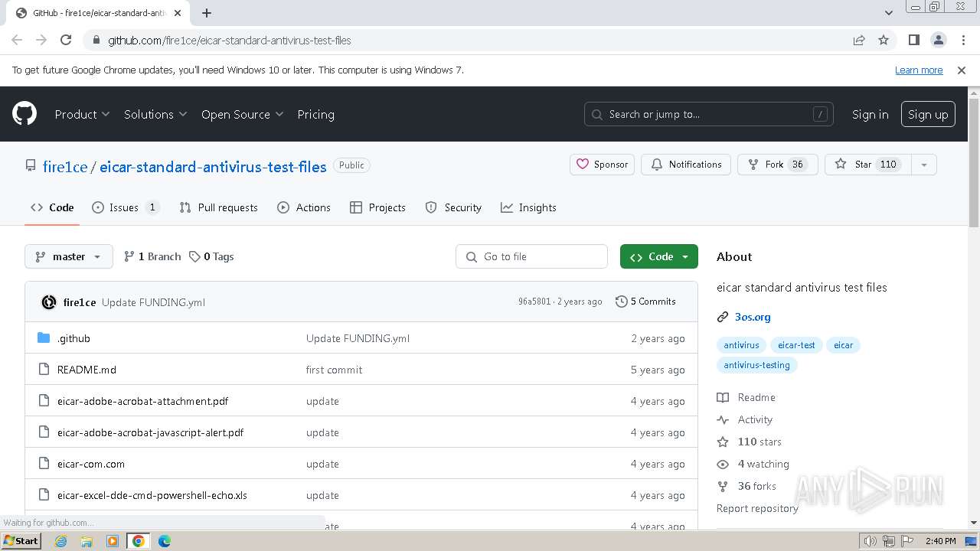The image size is (980, 551).
Task: Click Learn more link in update bar
Action: [919, 70]
